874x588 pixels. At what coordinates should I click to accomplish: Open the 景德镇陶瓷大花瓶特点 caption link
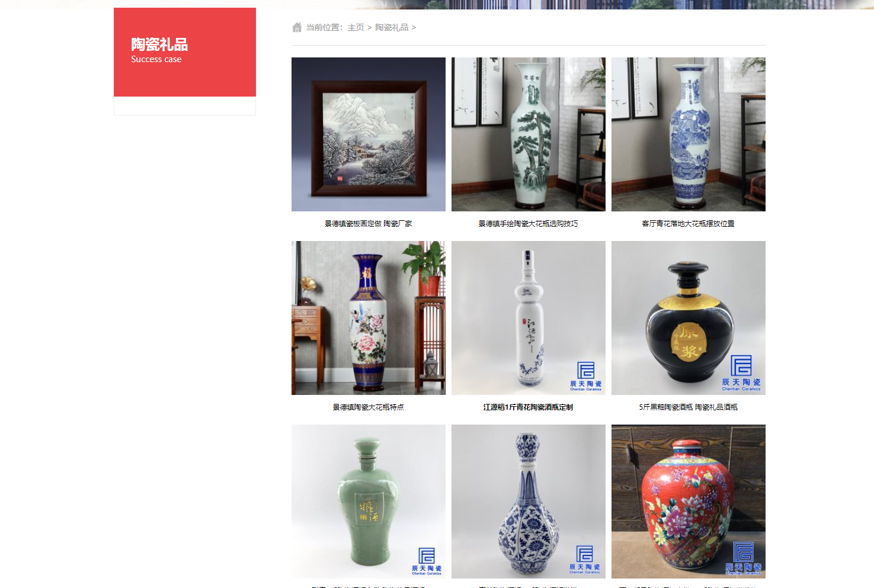[369, 407]
